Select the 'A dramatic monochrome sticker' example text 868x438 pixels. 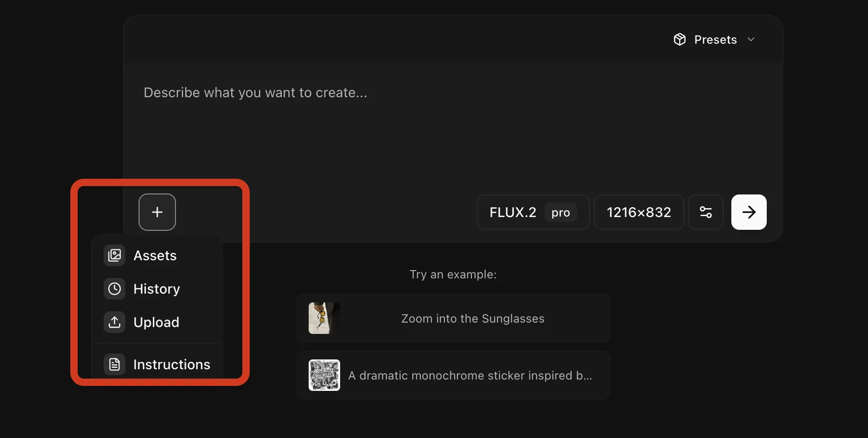(470, 376)
